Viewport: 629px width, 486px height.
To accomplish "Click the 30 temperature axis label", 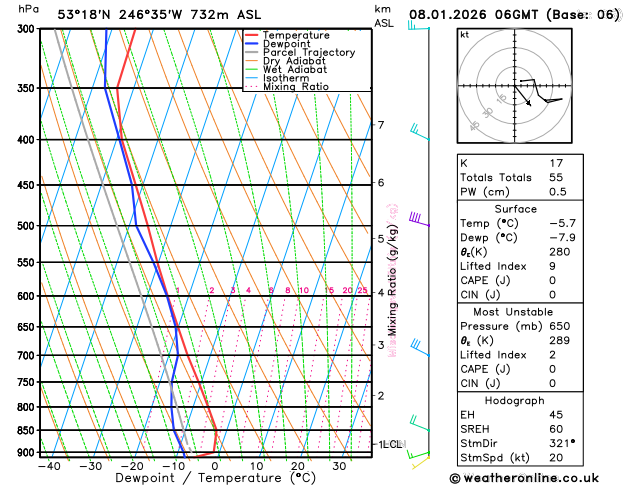I will click(x=339, y=466).
